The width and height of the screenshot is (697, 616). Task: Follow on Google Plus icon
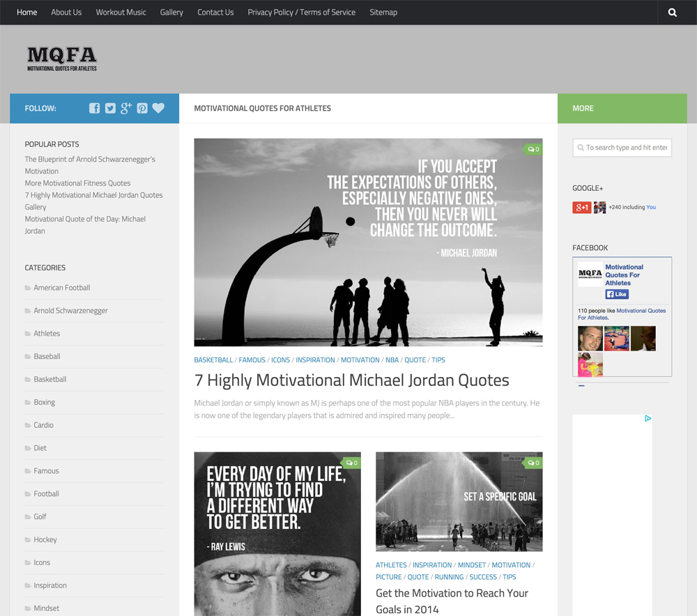coord(126,108)
